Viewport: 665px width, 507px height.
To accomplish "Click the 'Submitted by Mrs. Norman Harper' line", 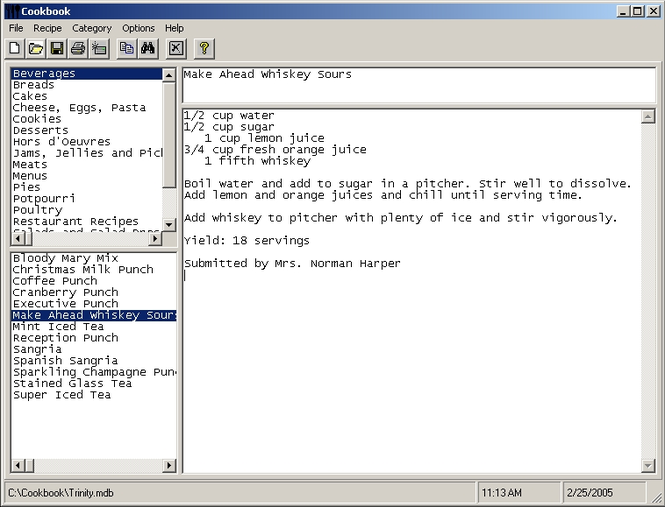I will (x=292, y=263).
